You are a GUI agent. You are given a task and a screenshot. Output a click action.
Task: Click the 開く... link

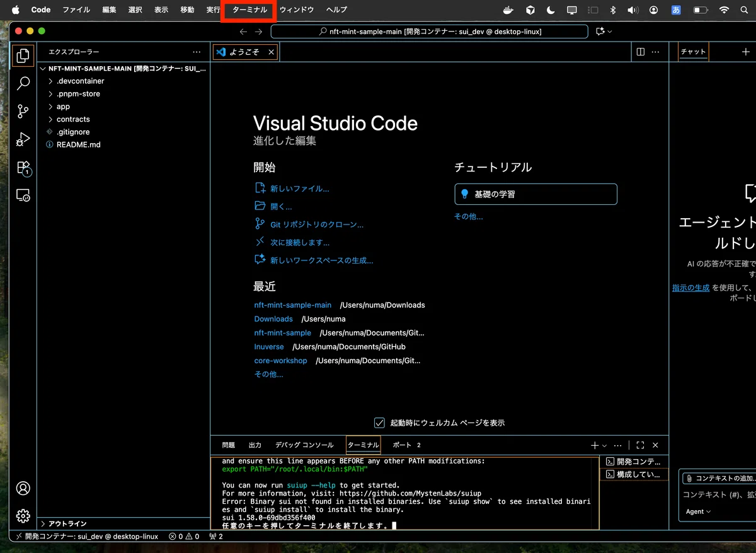[x=281, y=206]
